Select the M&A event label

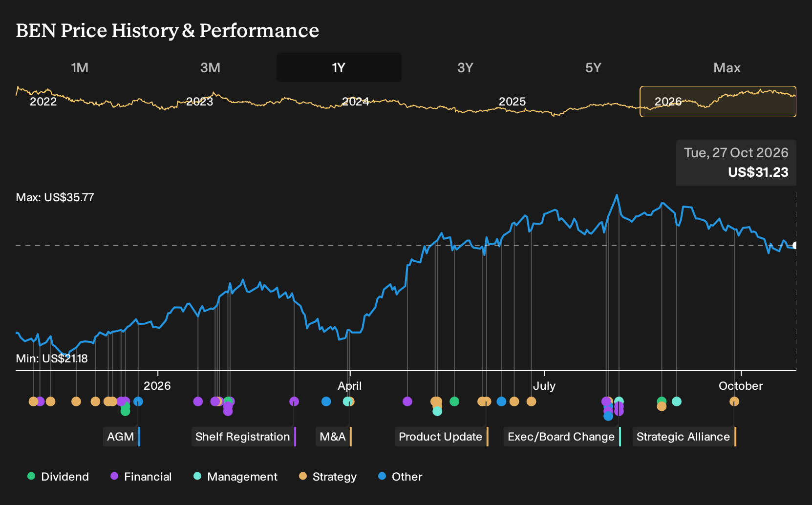point(334,437)
